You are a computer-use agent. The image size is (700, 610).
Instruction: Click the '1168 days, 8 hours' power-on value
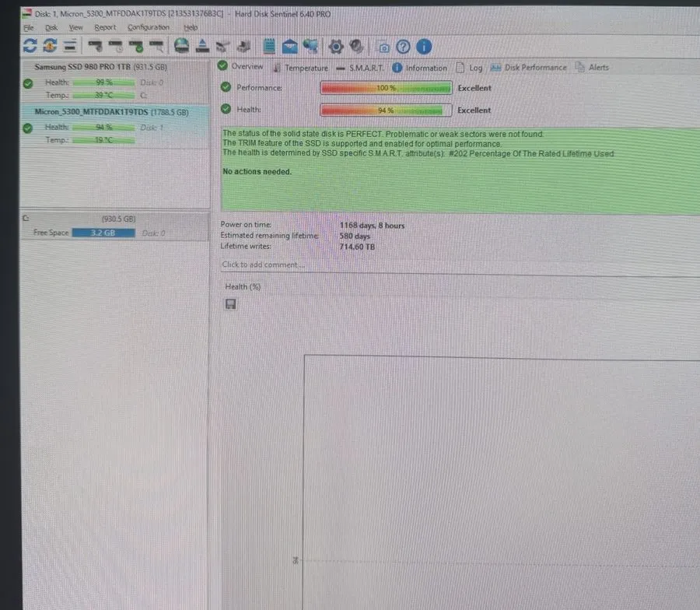point(372,226)
